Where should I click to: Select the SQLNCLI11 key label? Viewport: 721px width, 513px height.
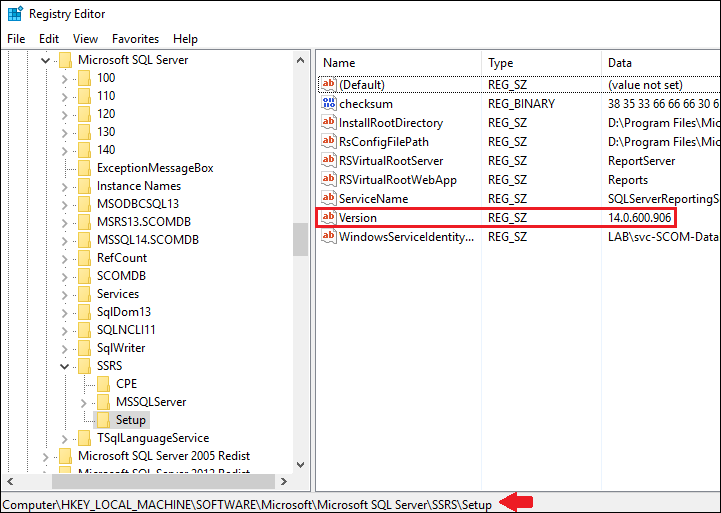click(126, 330)
